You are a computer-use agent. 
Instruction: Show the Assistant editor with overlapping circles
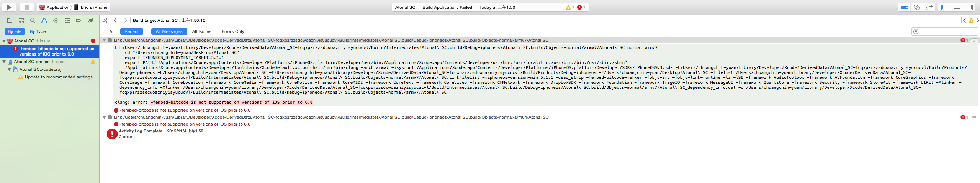coord(916,7)
